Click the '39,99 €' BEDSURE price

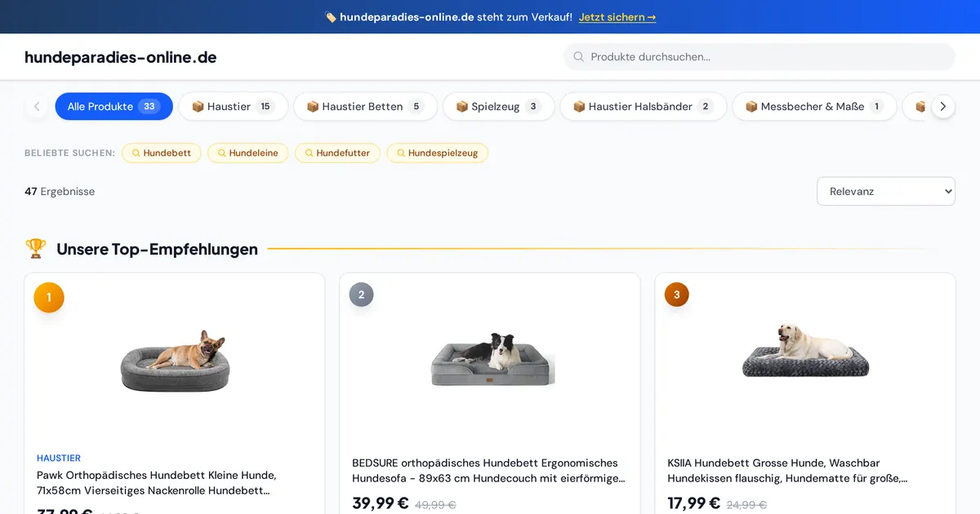381,503
